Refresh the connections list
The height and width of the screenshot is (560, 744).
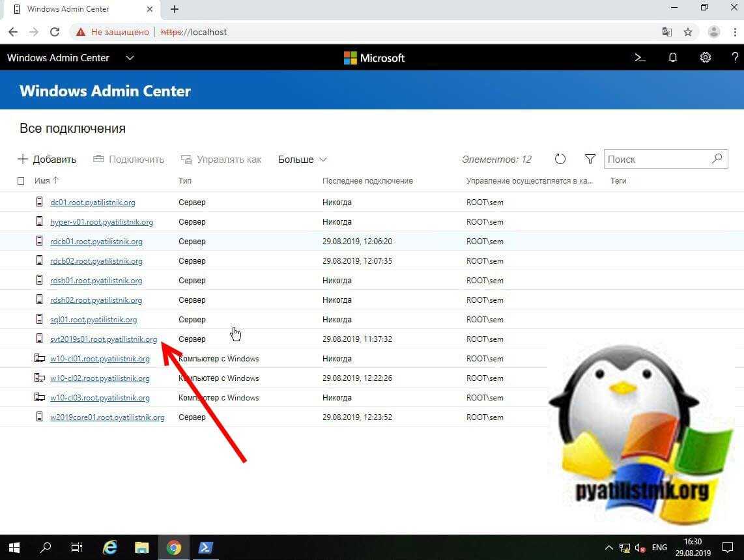coord(560,160)
